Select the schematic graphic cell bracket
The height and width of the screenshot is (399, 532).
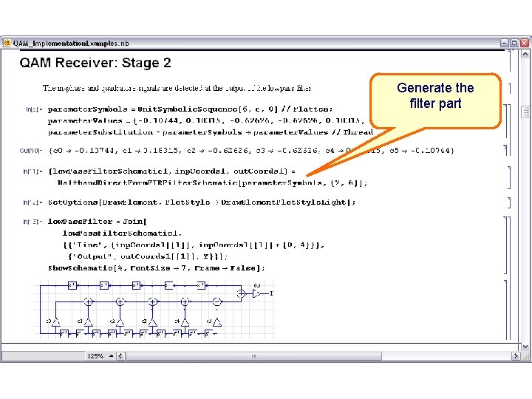click(x=505, y=310)
